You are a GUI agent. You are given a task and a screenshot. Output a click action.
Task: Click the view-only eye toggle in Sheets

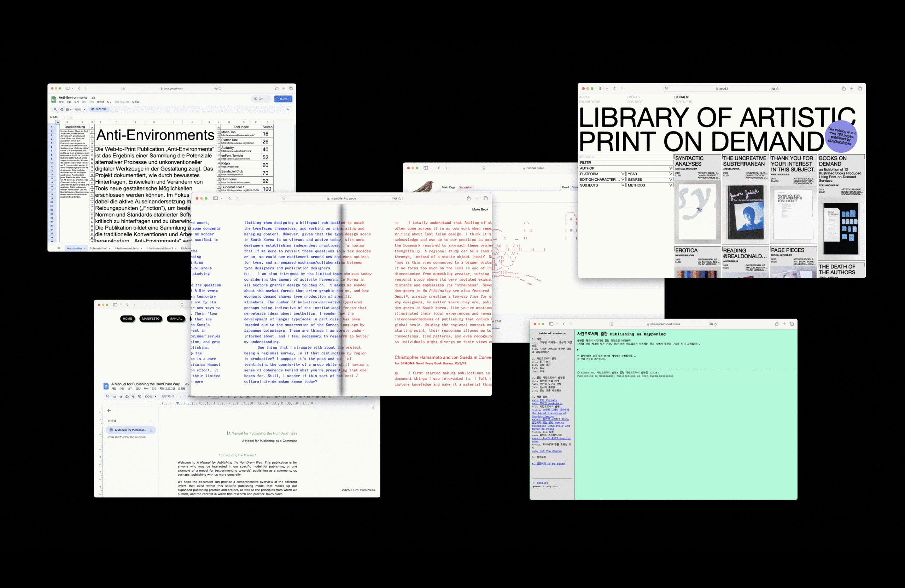pos(99,109)
